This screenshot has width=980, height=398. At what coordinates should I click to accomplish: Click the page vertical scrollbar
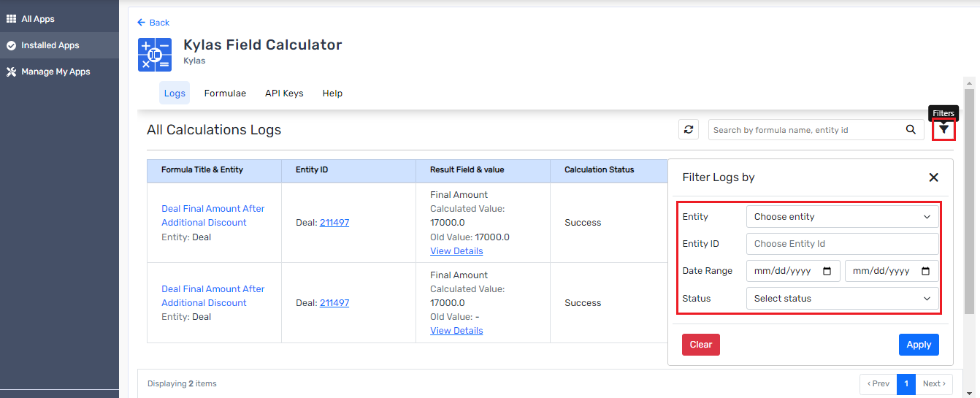[x=969, y=197]
